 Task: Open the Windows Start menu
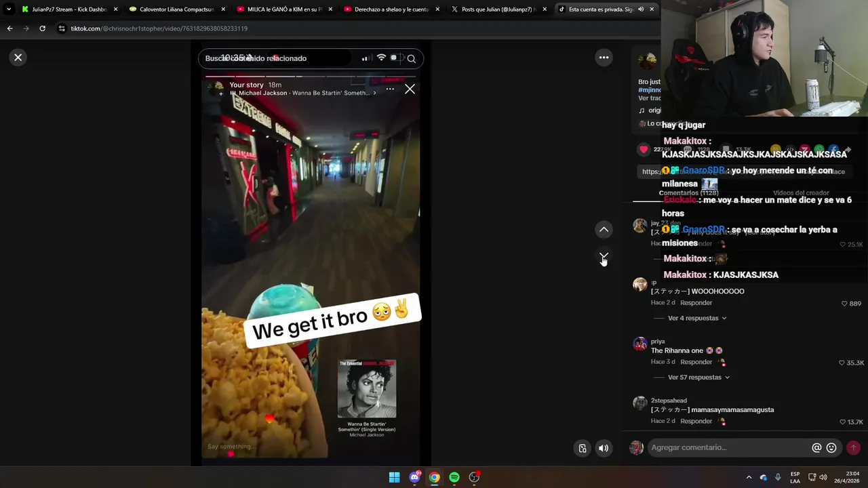[x=394, y=477]
